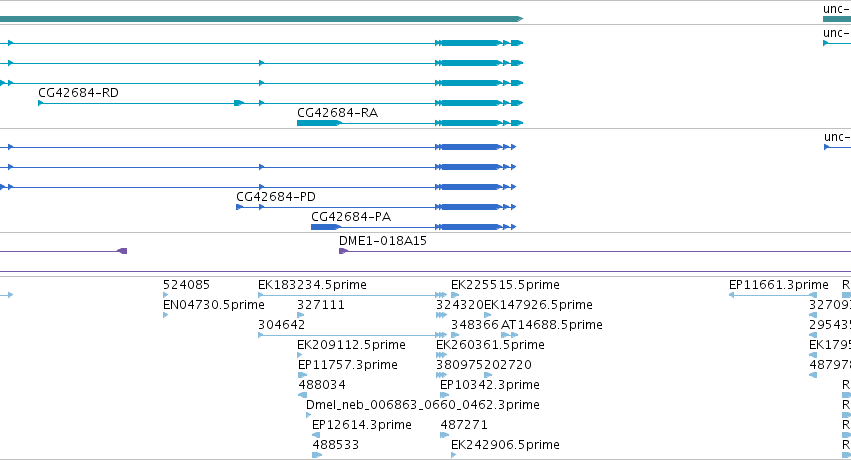This screenshot has height=460, width=851.
Task: Click the EK225515.5prime label
Action: tap(505, 285)
